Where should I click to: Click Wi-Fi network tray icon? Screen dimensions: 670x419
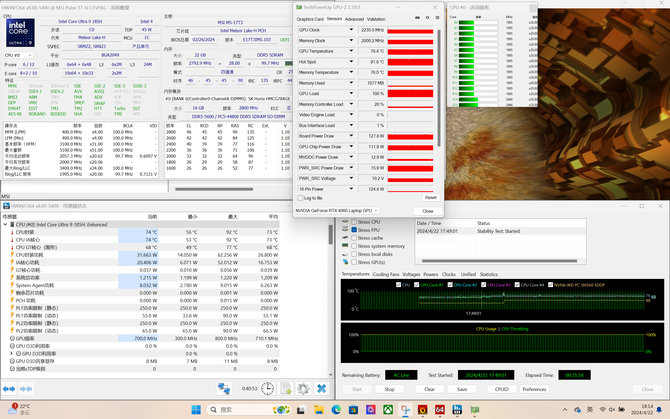[x=602, y=410]
